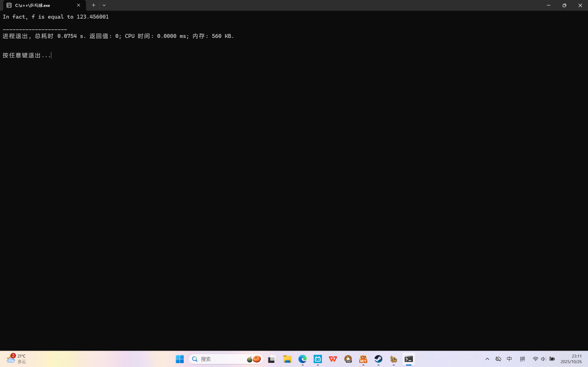Toggle the Chinese/English input mode indicator 中
588x367 pixels.
509,359
